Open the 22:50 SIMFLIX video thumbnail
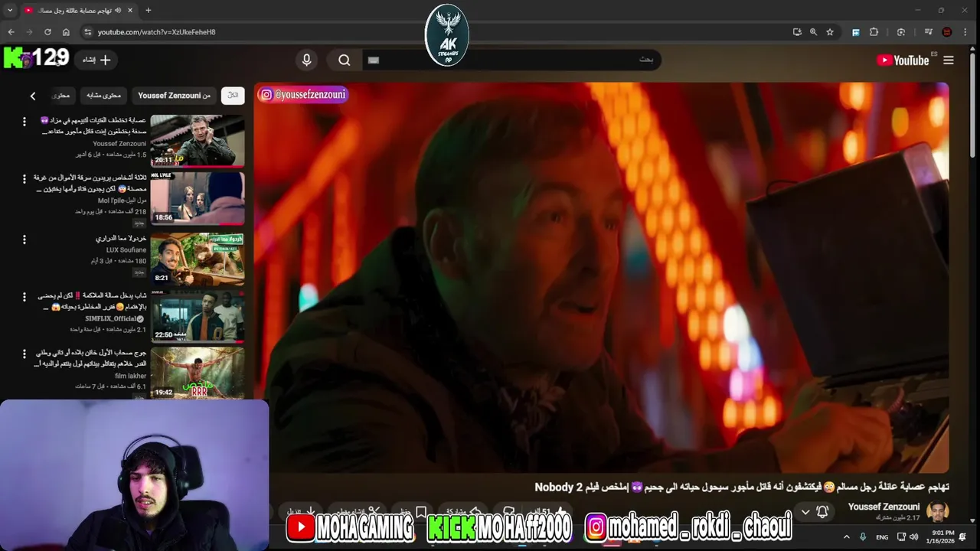980x551 pixels. [x=198, y=316]
